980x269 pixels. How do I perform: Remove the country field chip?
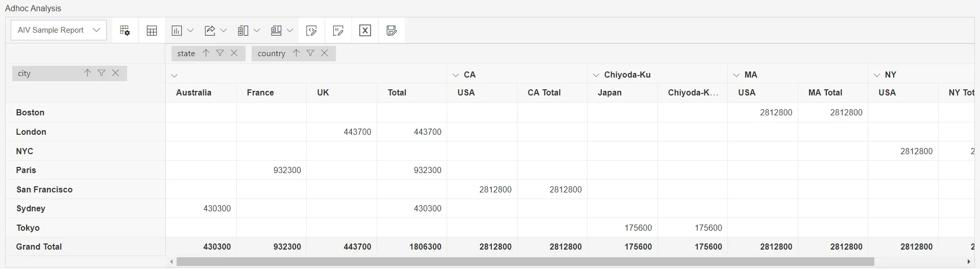[x=325, y=53]
